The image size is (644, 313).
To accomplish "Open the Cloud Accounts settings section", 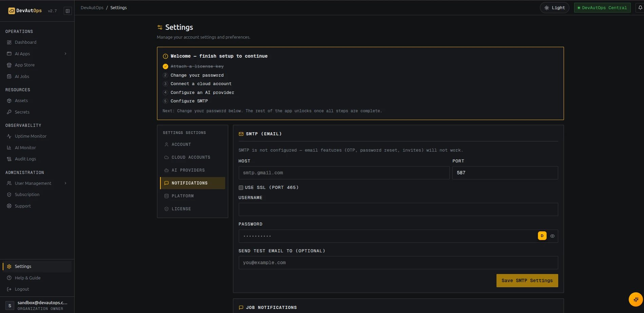I will tap(193, 157).
